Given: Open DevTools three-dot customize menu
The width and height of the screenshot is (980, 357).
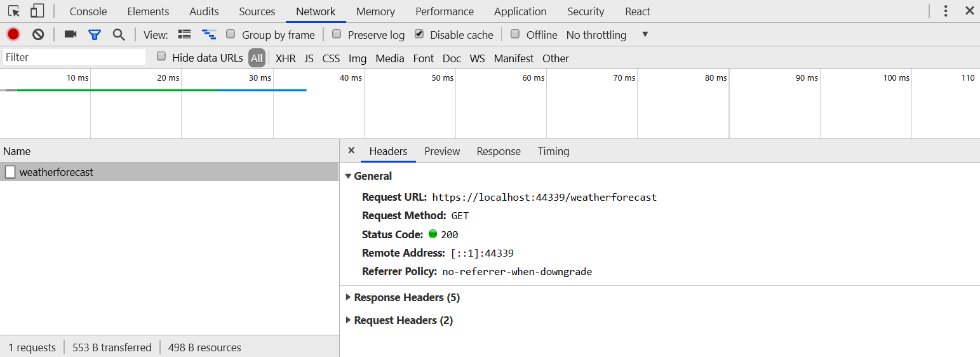Looking at the screenshot, I should point(946,11).
